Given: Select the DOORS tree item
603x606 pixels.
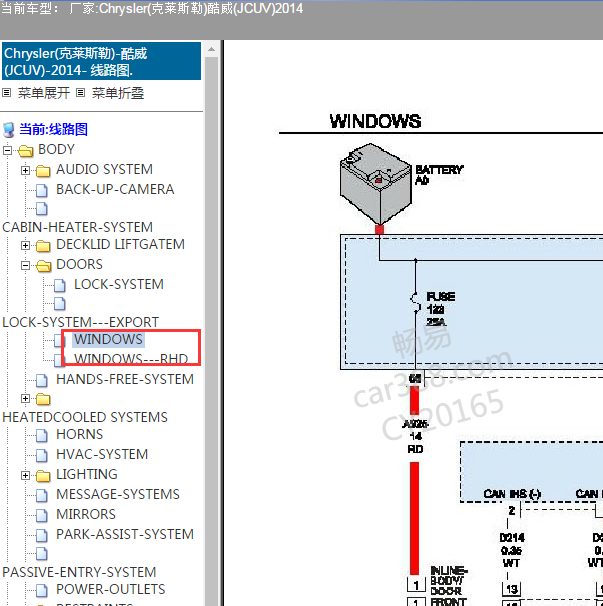Looking at the screenshot, I should tap(79, 264).
